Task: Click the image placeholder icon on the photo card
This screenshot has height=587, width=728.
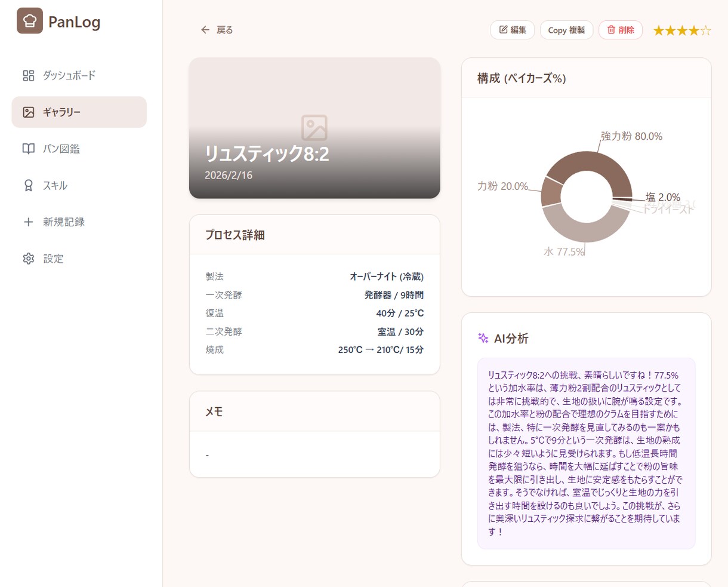Action: 314,128
